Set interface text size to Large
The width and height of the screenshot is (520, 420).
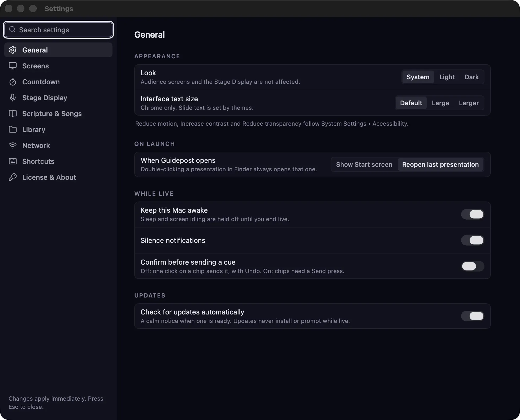(x=440, y=103)
